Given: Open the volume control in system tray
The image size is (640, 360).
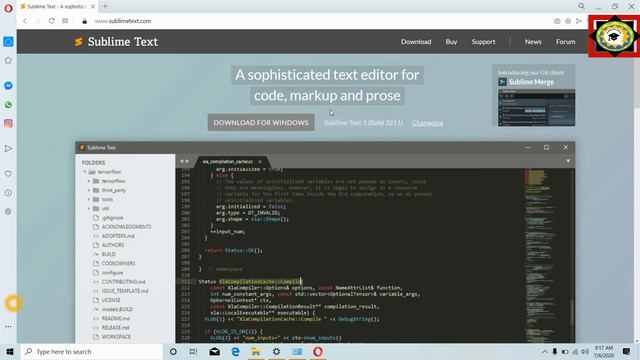Looking at the screenshot, I should [x=585, y=351].
